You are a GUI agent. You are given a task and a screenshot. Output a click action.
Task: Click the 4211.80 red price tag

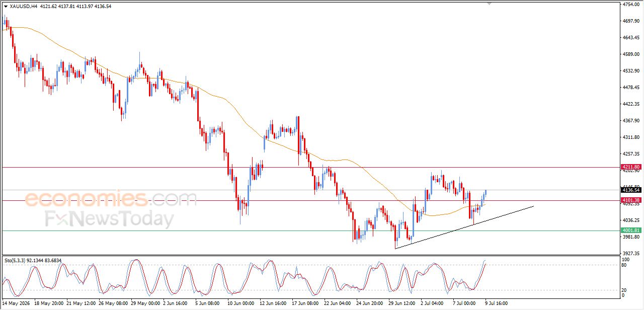(x=631, y=167)
